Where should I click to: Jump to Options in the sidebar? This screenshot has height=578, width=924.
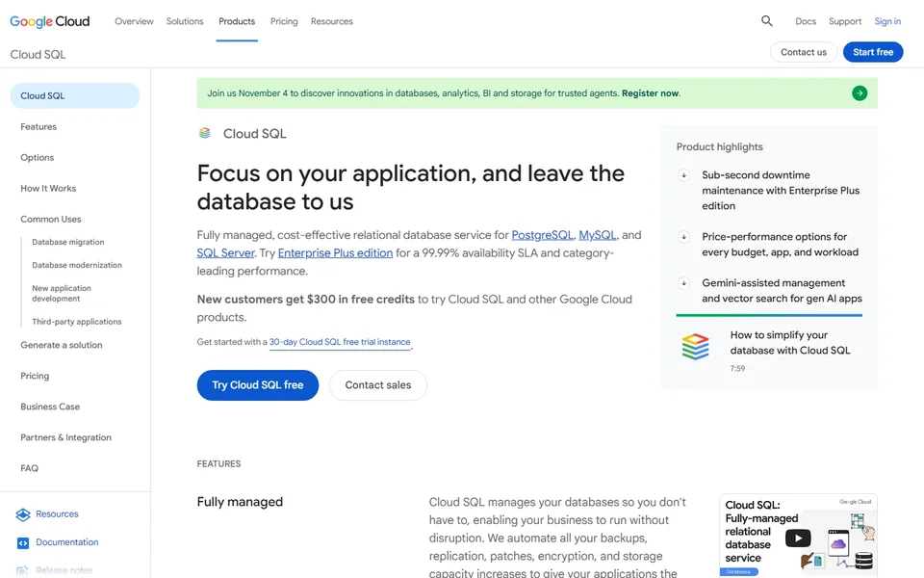click(38, 157)
